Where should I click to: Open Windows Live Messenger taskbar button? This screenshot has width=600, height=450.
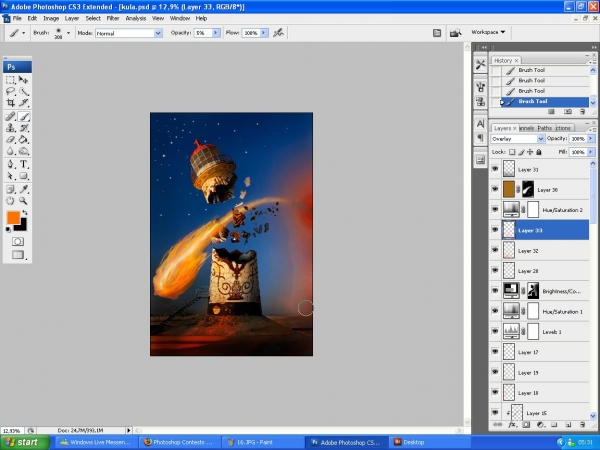96,442
